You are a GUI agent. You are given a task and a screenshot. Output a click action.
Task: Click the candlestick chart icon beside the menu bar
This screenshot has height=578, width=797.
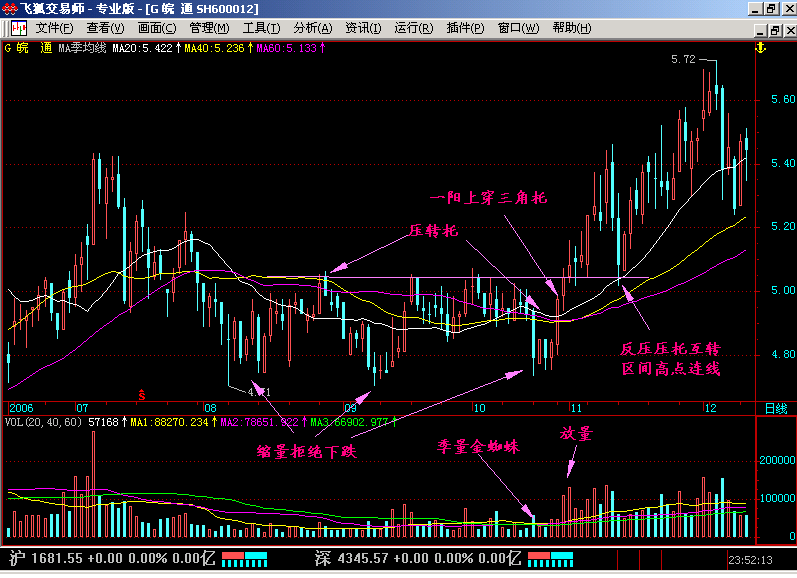pos(18,28)
